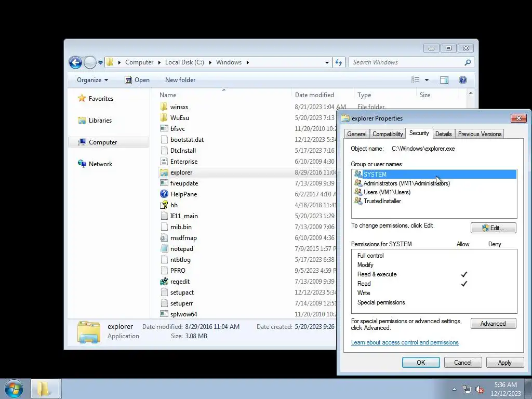Open the Organize menu
532x399 pixels.
[x=92, y=80]
